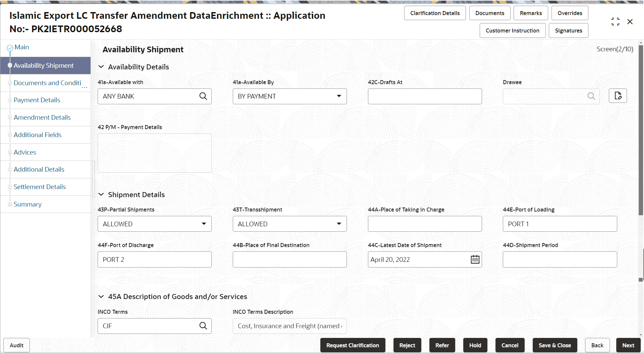Open the INCO Terms lookup search
The width and height of the screenshot is (644, 353).
[x=203, y=326]
